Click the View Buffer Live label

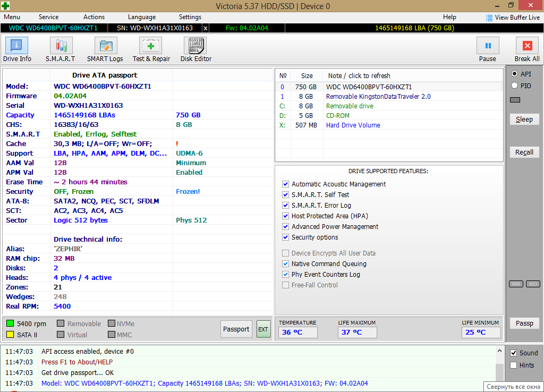point(517,18)
